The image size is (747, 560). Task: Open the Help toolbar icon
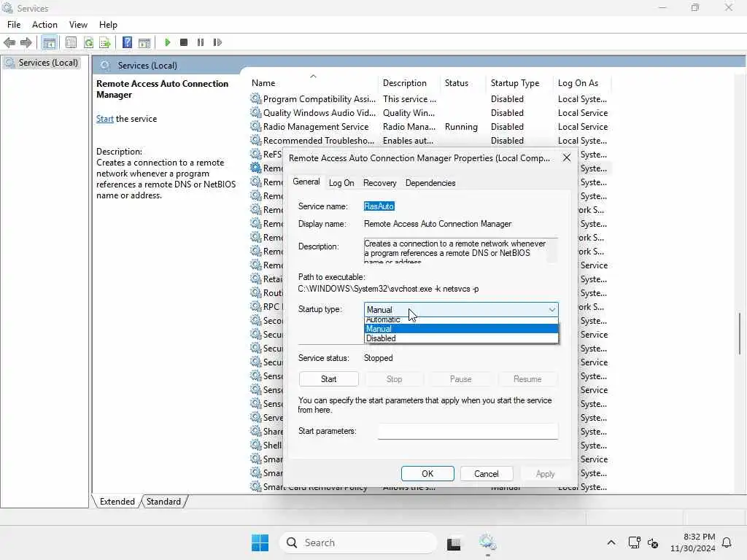[x=127, y=42]
